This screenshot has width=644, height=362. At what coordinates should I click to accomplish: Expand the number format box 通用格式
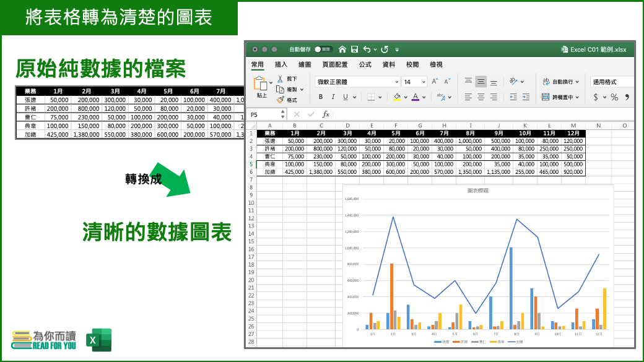(612, 82)
